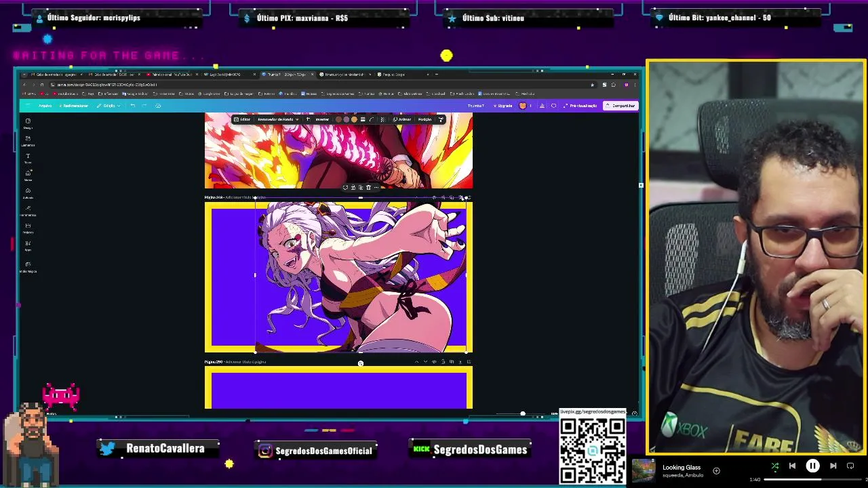Screen dimensions: 868x488
Task: Click the Inverter button
Action: (322, 119)
